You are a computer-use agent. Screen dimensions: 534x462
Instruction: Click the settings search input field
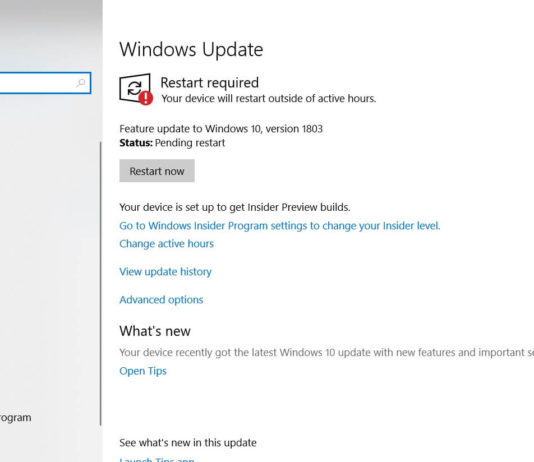pyautogui.click(x=45, y=83)
